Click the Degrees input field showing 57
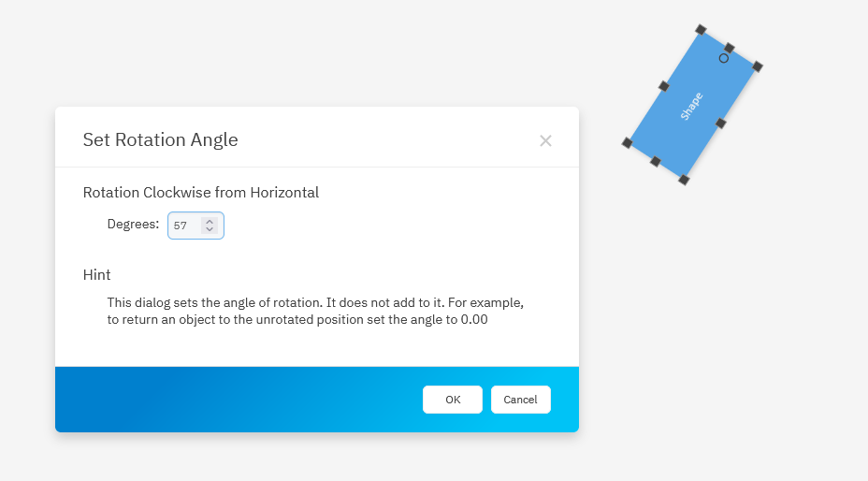 (185, 226)
